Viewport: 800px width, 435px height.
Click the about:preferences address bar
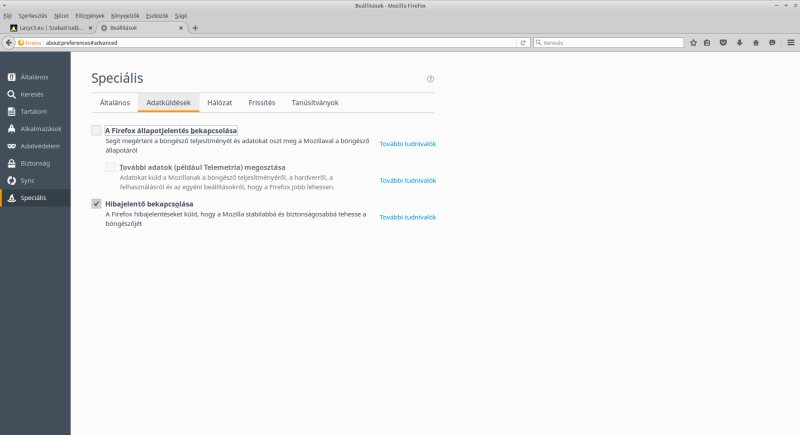[x=281, y=43]
